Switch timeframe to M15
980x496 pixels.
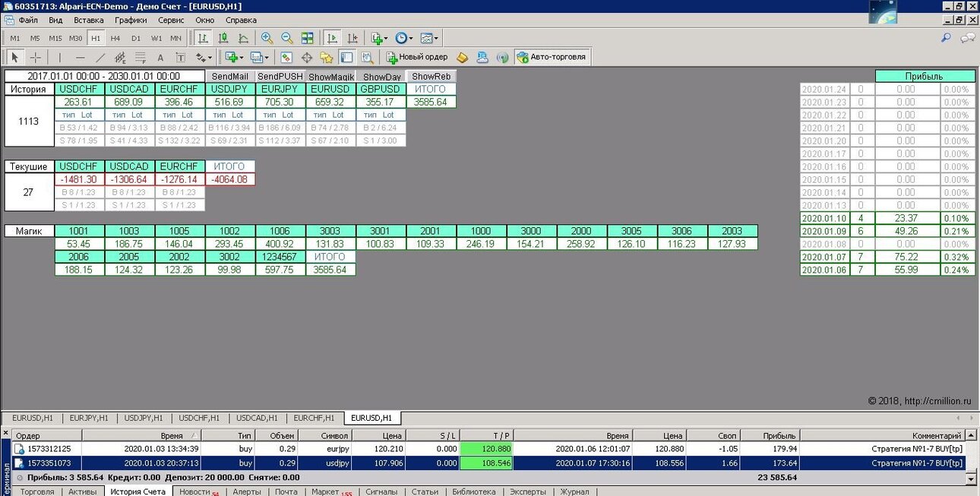[x=55, y=38]
